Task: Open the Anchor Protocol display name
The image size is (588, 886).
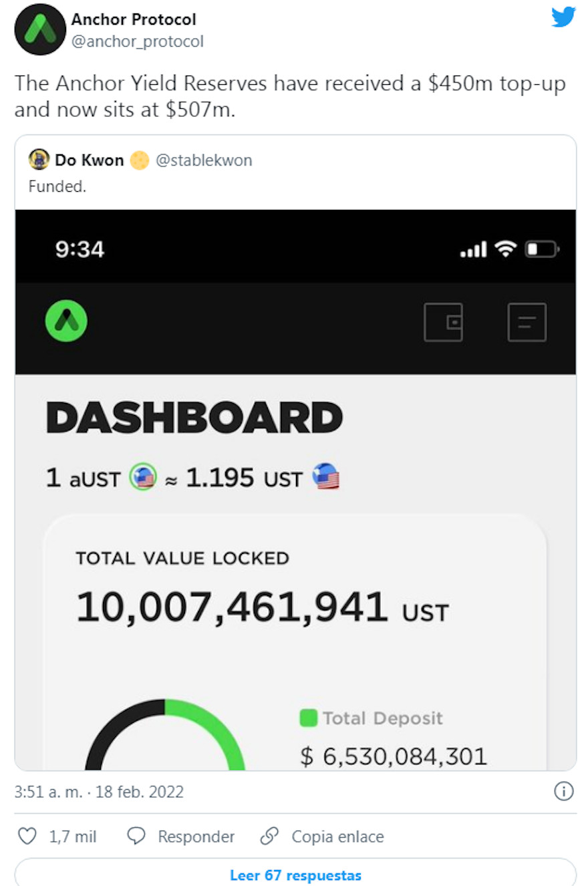Action: click(134, 19)
